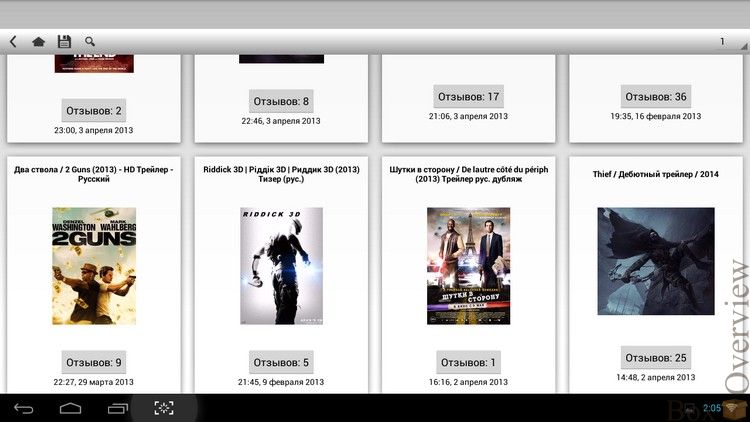The image size is (750, 422).
Task: Click date '23:00, 3 апреля 2013'
Action: [94, 130]
